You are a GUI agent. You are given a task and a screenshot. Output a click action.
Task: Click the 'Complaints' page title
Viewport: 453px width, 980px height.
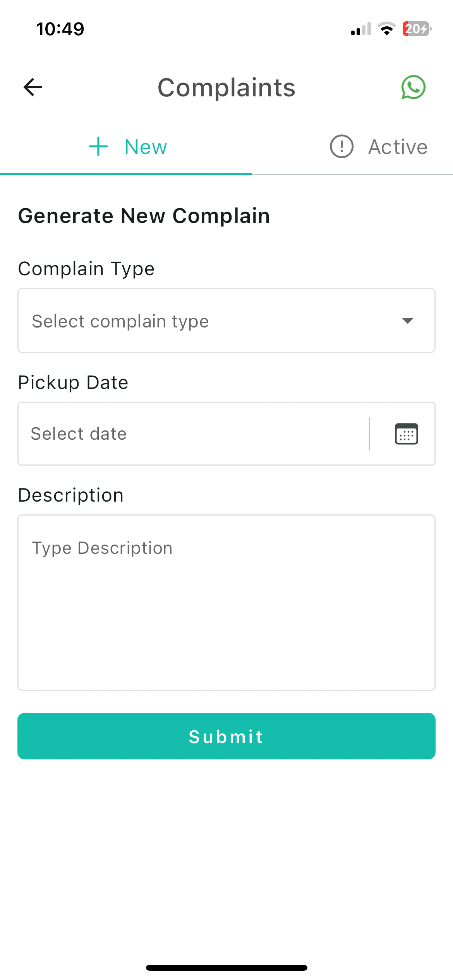coord(226,87)
